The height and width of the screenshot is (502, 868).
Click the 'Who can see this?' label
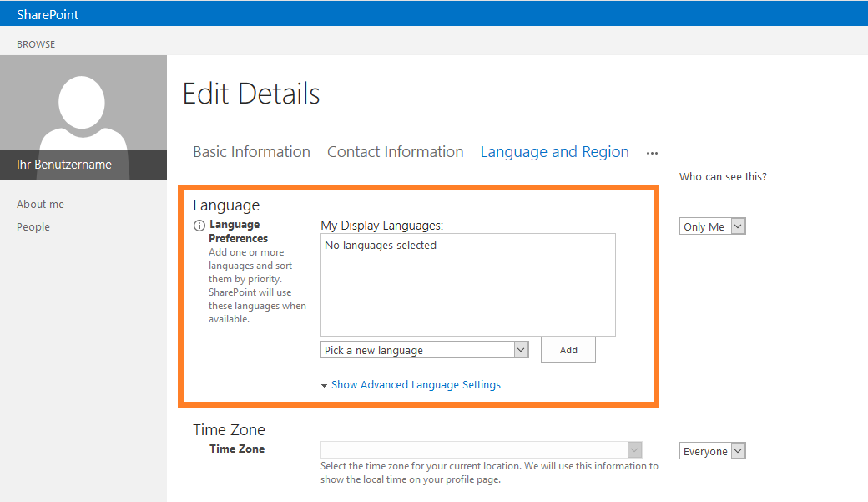(x=723, y=177)
